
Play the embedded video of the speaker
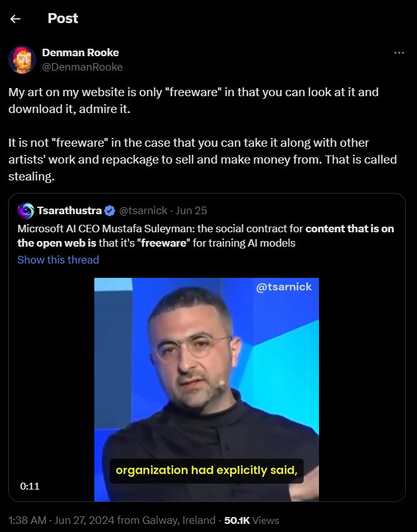point(206,390)
